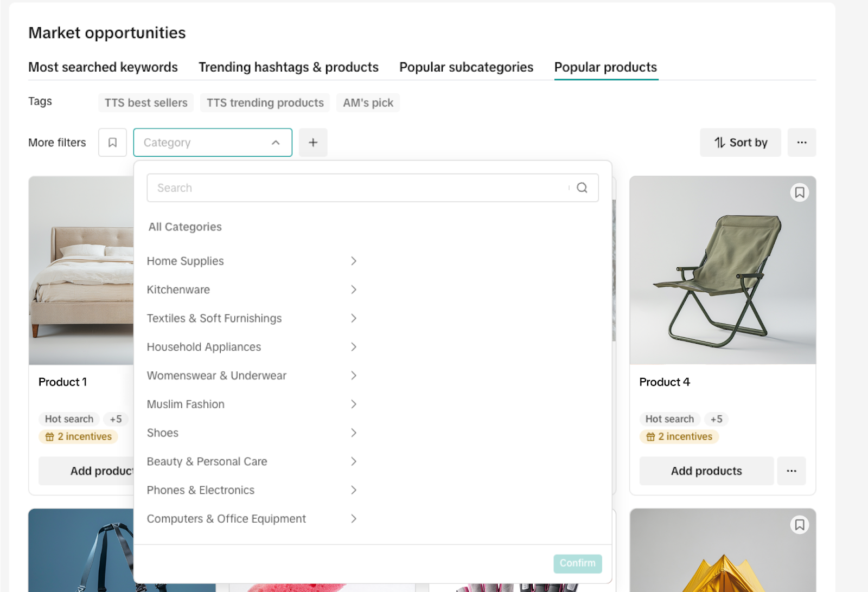868x592 pixels.
Task: Expand the Home Supplies category
Action: click(x=185, y=261)
